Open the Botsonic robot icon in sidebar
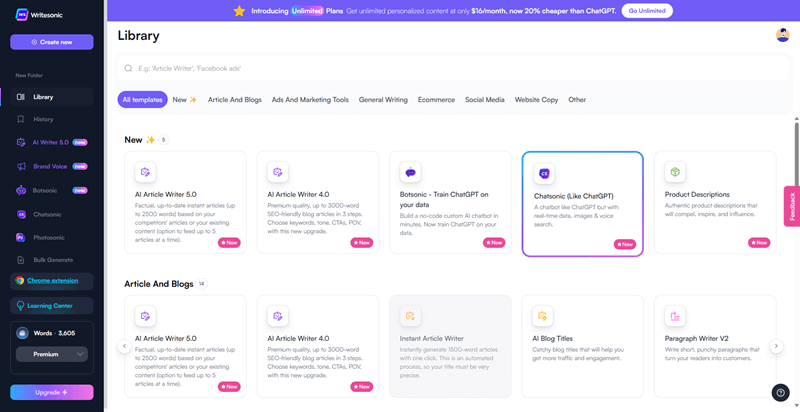Screen dimensions: 800x412 point(20,190)
